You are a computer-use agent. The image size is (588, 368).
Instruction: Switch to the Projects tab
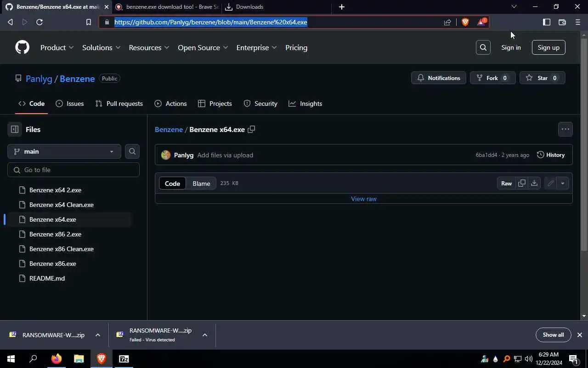(x=215, y=103)
